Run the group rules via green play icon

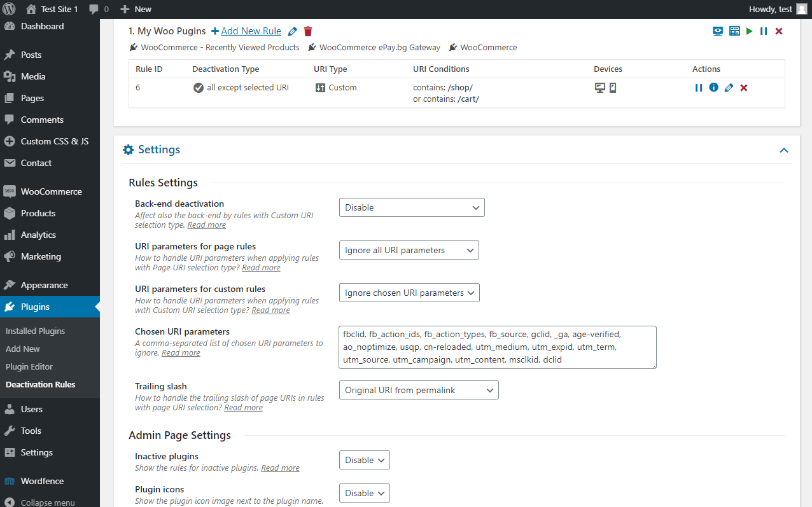749,31
